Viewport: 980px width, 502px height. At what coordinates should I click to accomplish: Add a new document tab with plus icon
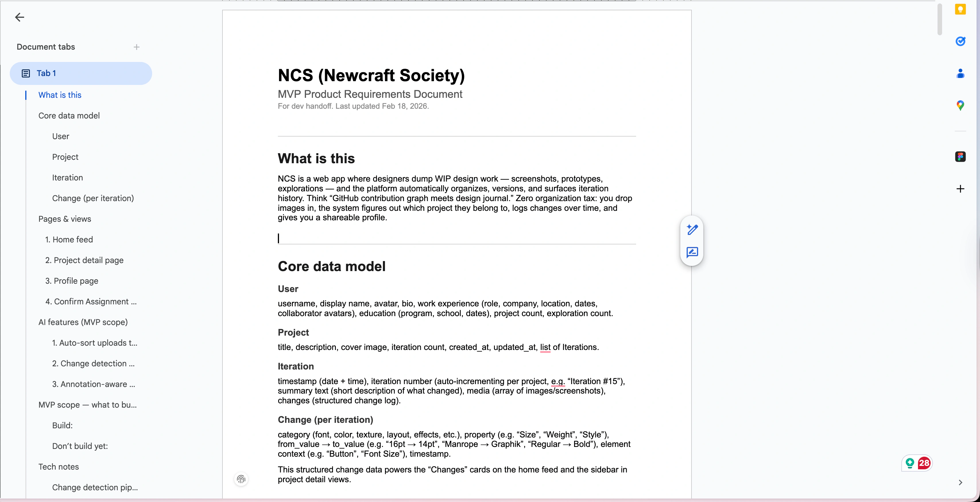(137, 47)
